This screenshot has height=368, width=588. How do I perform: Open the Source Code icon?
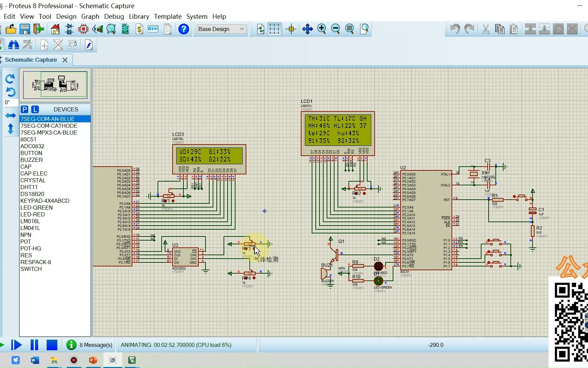tap(153, 29)
